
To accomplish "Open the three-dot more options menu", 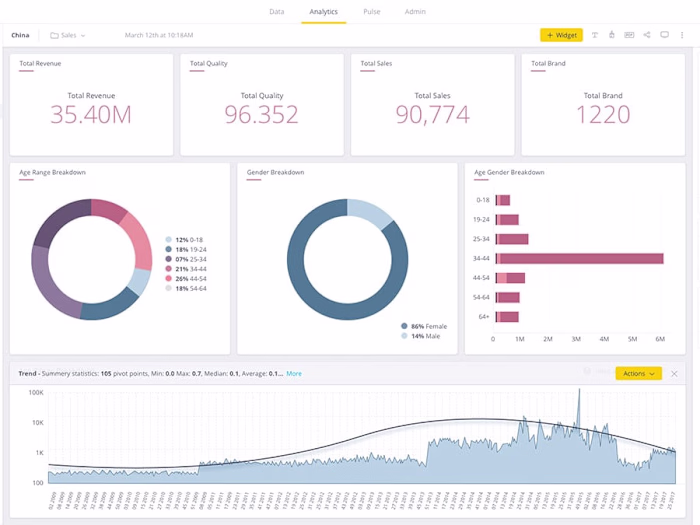I will 682,35.
